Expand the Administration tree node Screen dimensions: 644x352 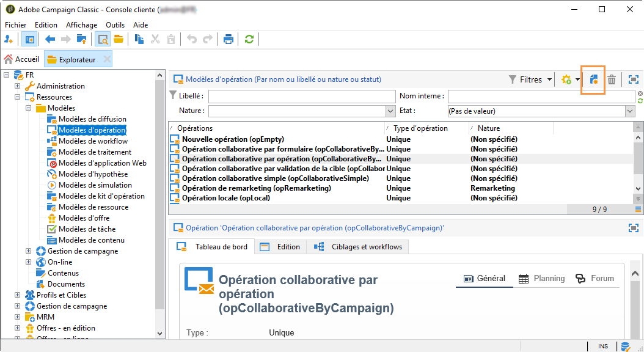tap(17, 86)
